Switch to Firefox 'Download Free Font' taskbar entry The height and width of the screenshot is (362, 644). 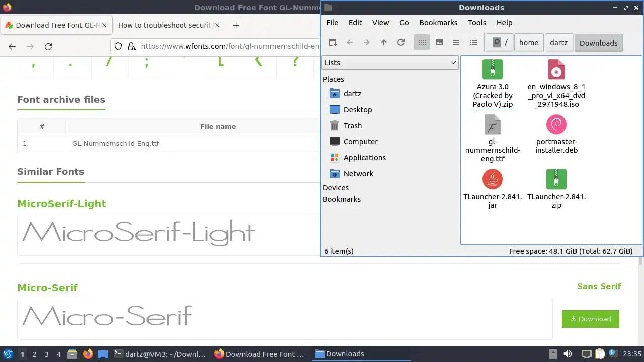[260, 354]
